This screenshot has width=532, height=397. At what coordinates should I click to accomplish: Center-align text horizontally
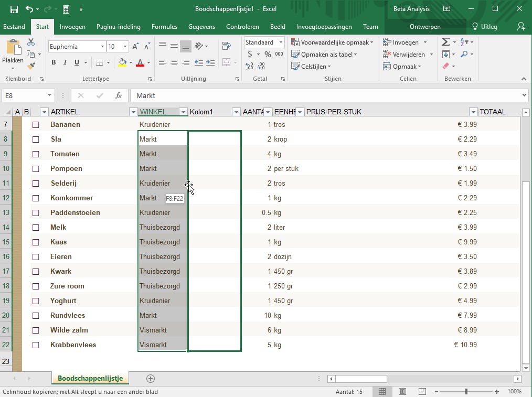(x=174, y=62)
